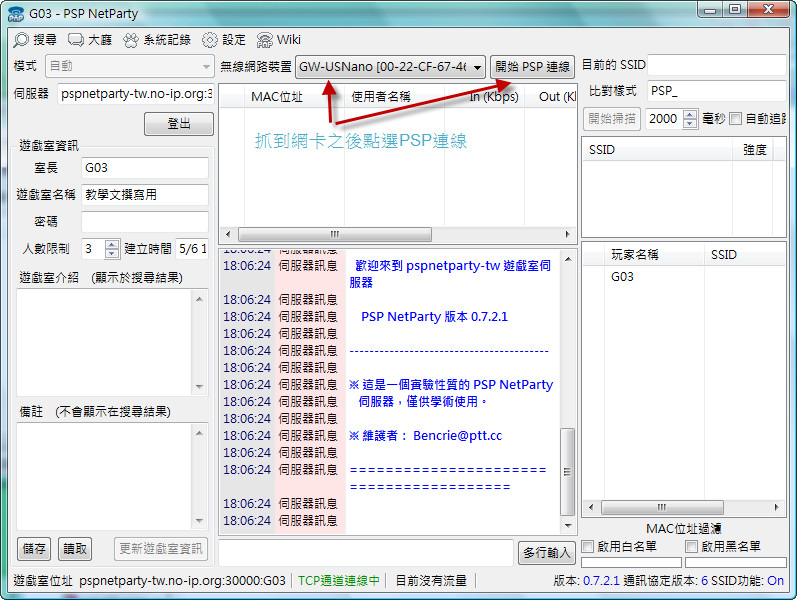Enable the 啟用黑名單 checkbox
This screenshot has width=797, height=600.
(691, 547)
